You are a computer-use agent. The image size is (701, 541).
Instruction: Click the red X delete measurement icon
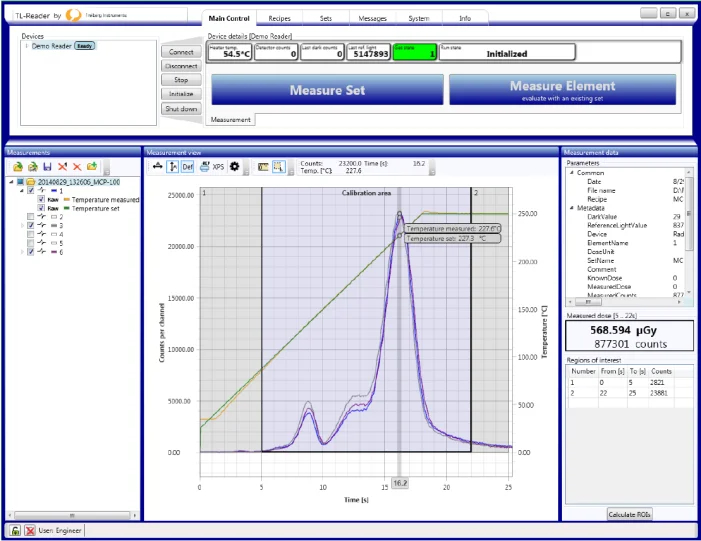point(77,166)
